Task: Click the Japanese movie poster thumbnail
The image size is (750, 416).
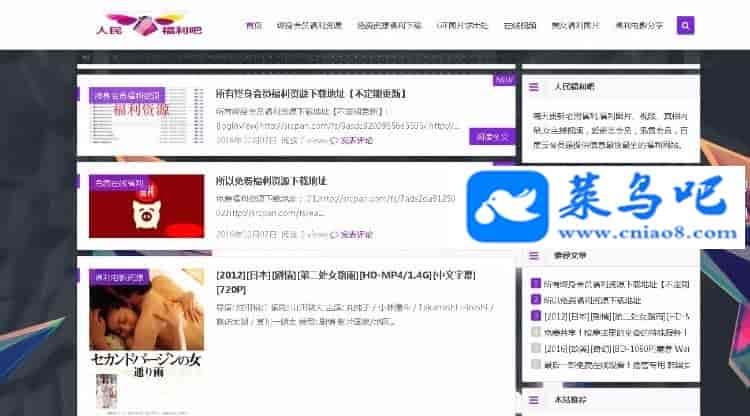Action: coord(146,340)
